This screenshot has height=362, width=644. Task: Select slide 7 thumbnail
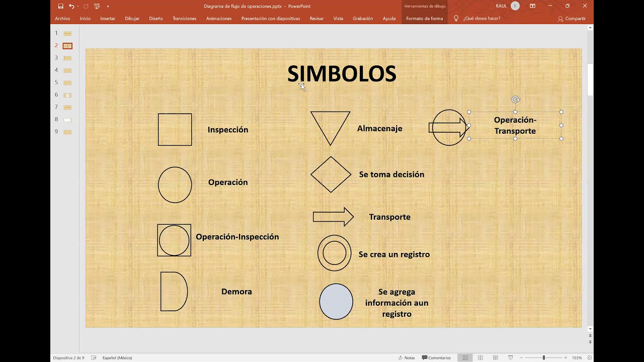pyautogui.click(x=67, y=108)
